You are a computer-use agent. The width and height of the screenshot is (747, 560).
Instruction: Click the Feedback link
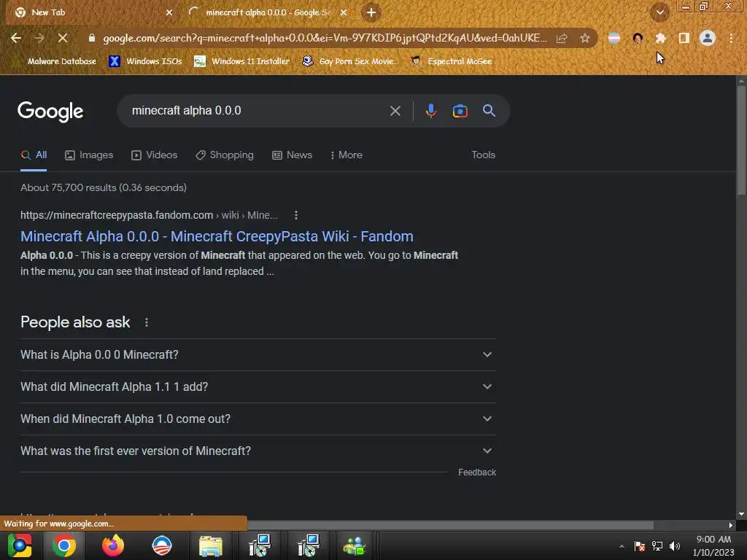(x=477, y=472)
